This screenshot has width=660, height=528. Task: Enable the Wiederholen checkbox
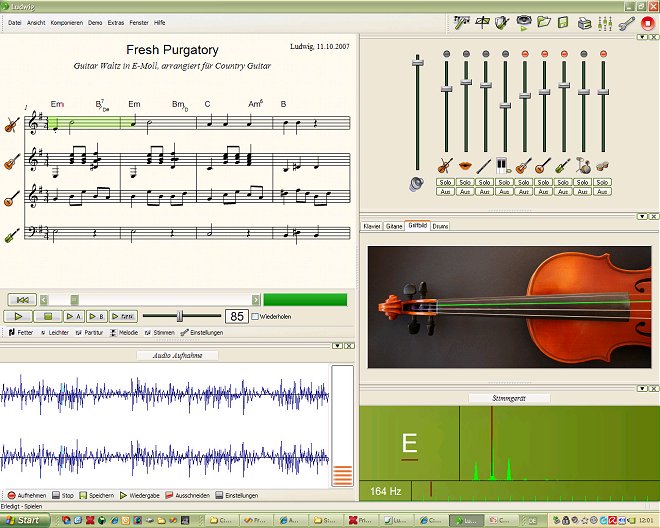256,316
